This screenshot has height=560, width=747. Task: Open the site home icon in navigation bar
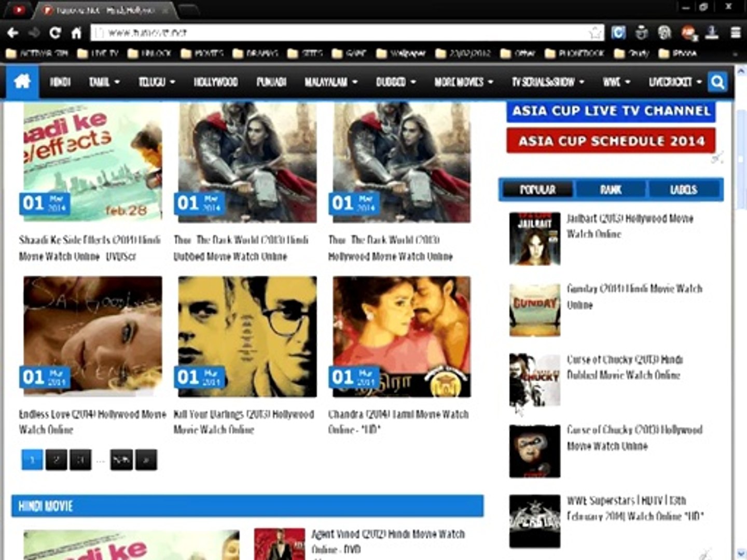22,81
